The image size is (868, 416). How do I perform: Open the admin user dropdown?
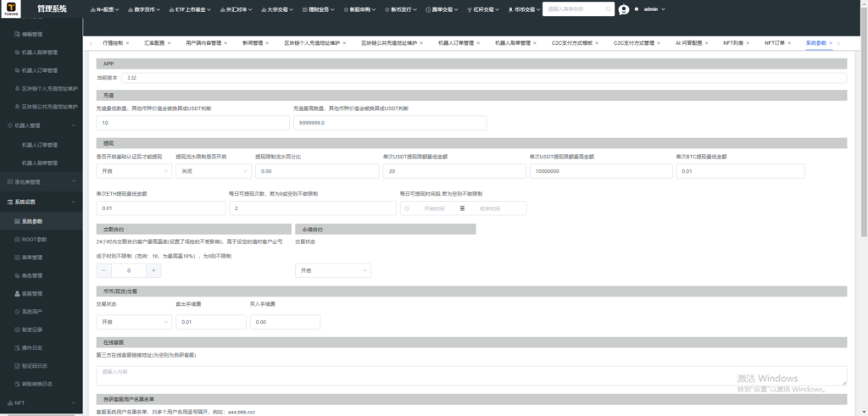[654, 9]
